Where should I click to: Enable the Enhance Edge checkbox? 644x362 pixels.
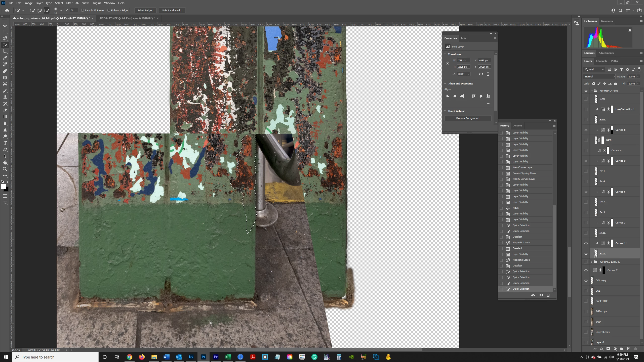coord(109,11)
